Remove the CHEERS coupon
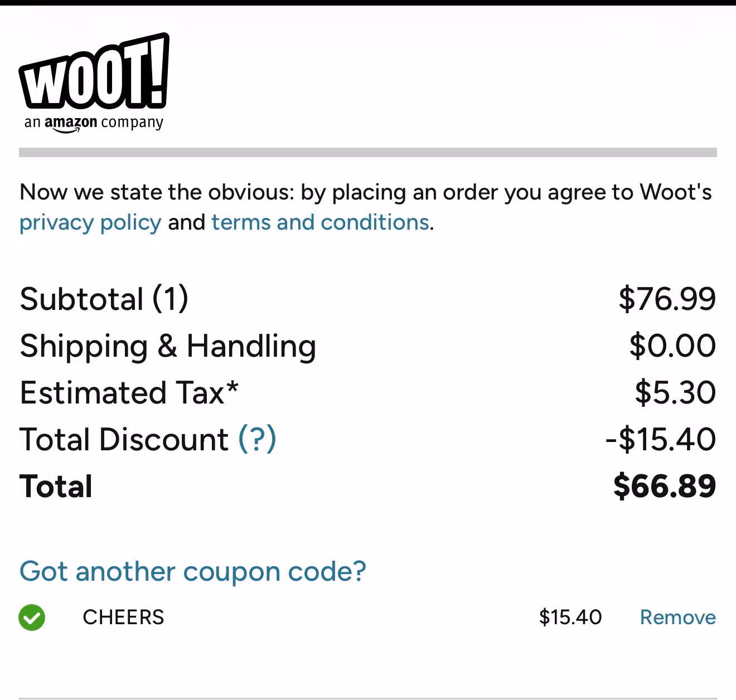This screenshot has height=700, width=736. tap(677, 618)
